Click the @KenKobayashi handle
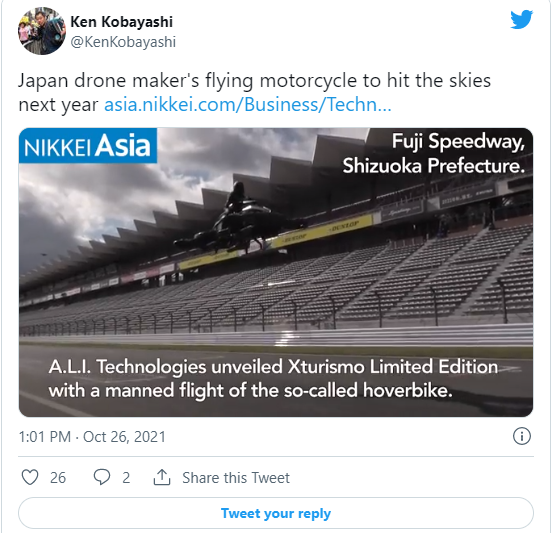Screen dimensions: 553x533 (123, 42)
